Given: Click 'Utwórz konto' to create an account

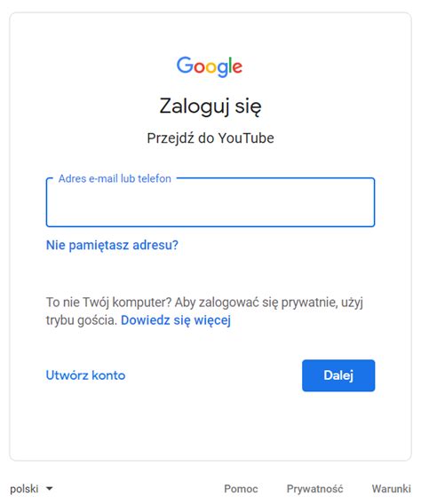Looking at the screenshot, I should point(85,375).
